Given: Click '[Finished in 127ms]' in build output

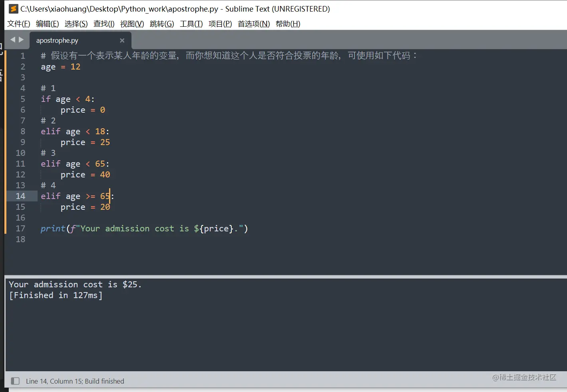Looking at the screenshot, I should pos(56,295).
